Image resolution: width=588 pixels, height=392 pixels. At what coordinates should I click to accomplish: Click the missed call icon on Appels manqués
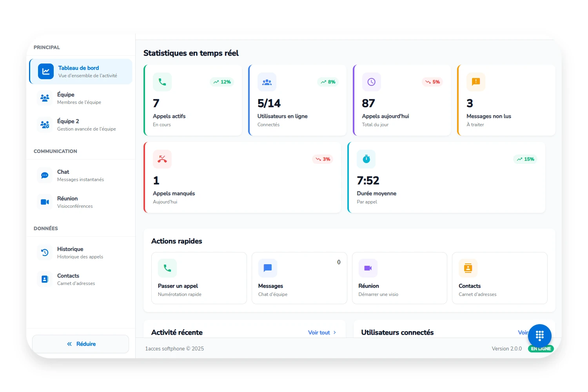tap(162, 159)
